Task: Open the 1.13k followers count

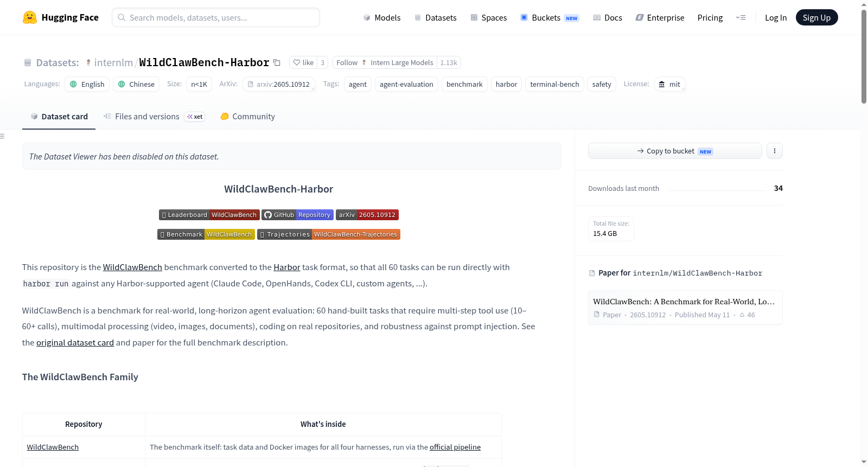Action: [449, 62]
